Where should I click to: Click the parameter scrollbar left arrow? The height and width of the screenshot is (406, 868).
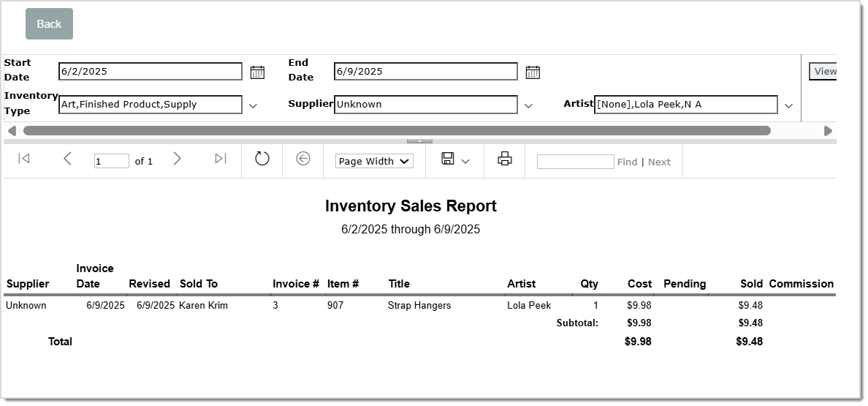click(x=12, y=131)
